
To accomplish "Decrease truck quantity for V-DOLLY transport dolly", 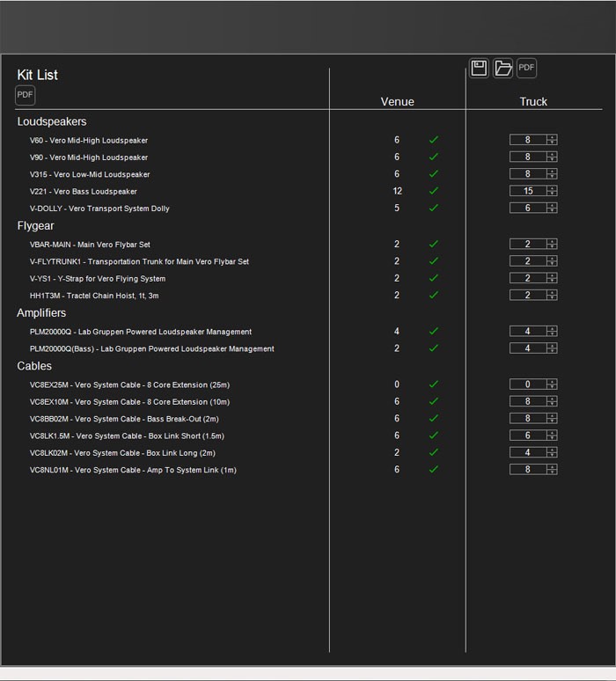I will pyautogui.click(x=552, y=211).
